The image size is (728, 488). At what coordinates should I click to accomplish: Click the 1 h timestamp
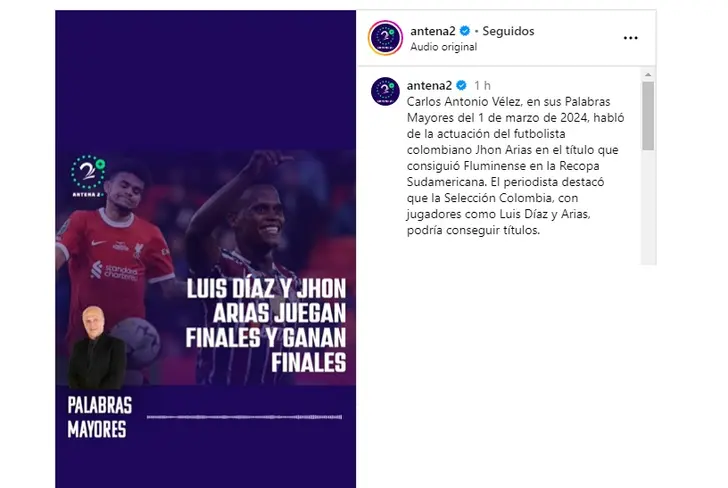coord(482,85)
